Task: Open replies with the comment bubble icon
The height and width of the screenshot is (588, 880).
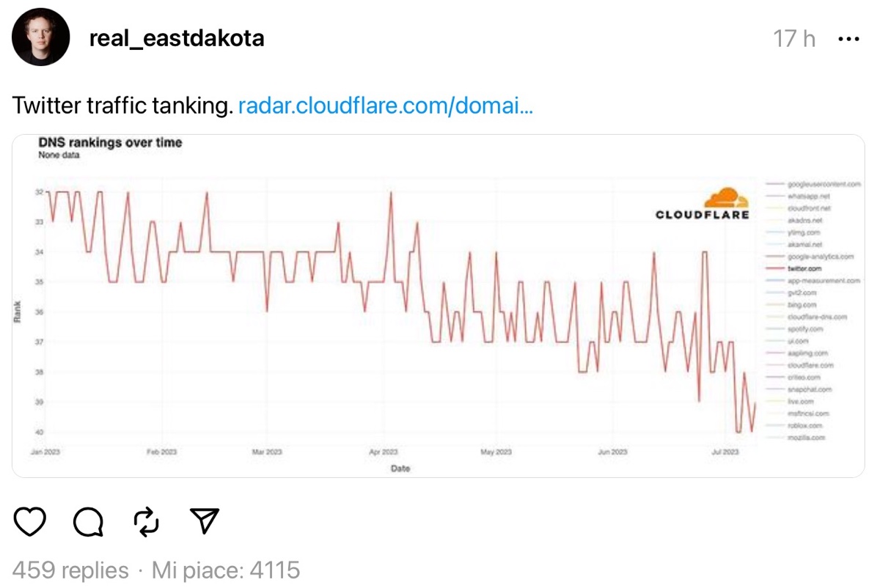Action: (88, 522)
